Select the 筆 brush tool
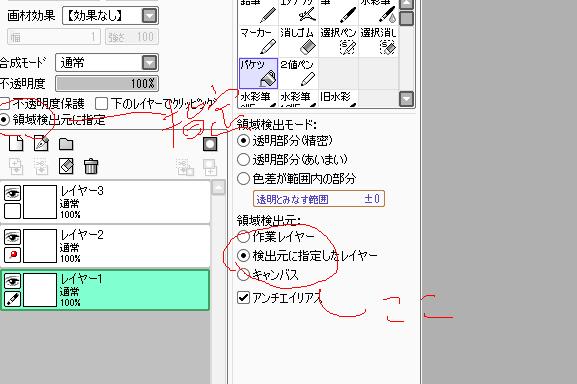577x384 pixels. pos(338,12)
